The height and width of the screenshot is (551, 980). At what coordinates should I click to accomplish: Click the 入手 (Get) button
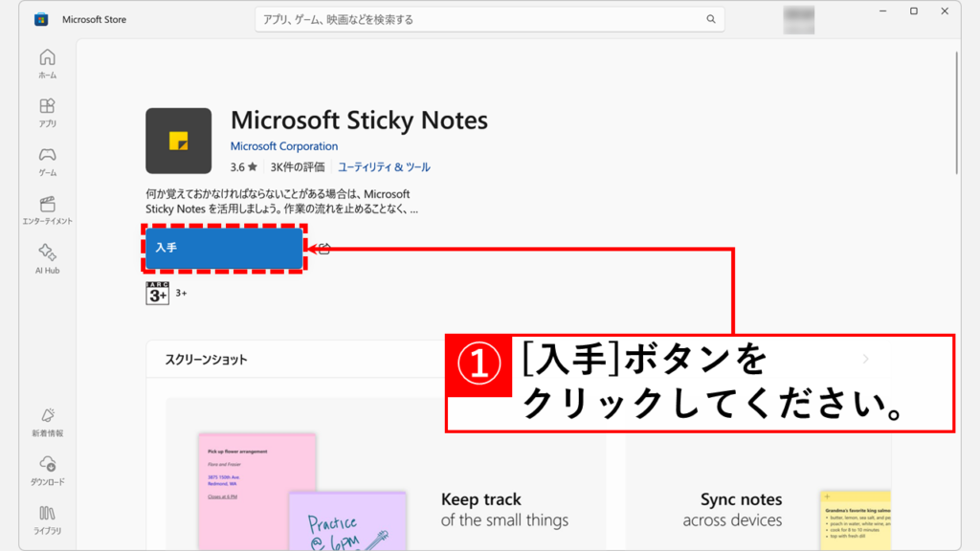[x=224, y=248]
